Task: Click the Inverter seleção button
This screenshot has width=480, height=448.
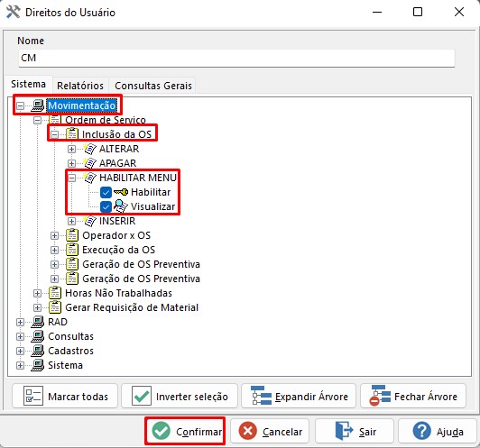Action: (180, 396)
